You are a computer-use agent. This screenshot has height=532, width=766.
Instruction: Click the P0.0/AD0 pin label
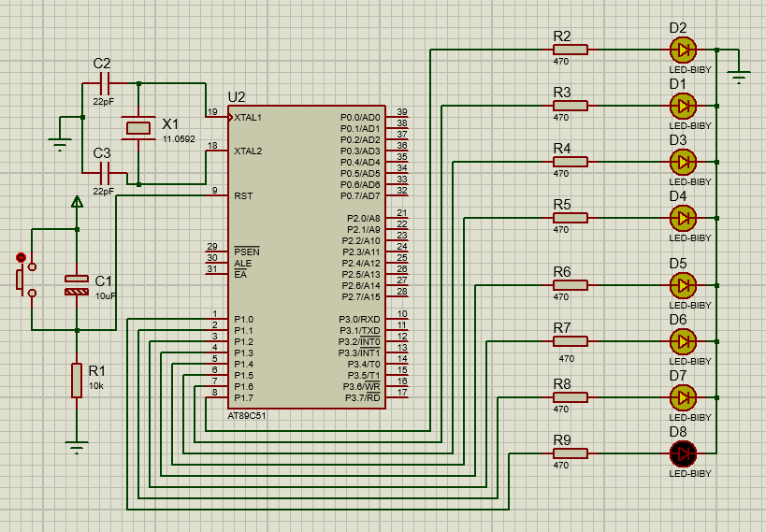pos(360,117)
